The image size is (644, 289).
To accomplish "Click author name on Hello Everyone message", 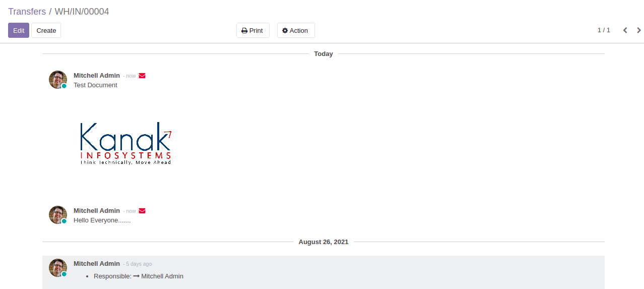I will [x=97, y=211].
